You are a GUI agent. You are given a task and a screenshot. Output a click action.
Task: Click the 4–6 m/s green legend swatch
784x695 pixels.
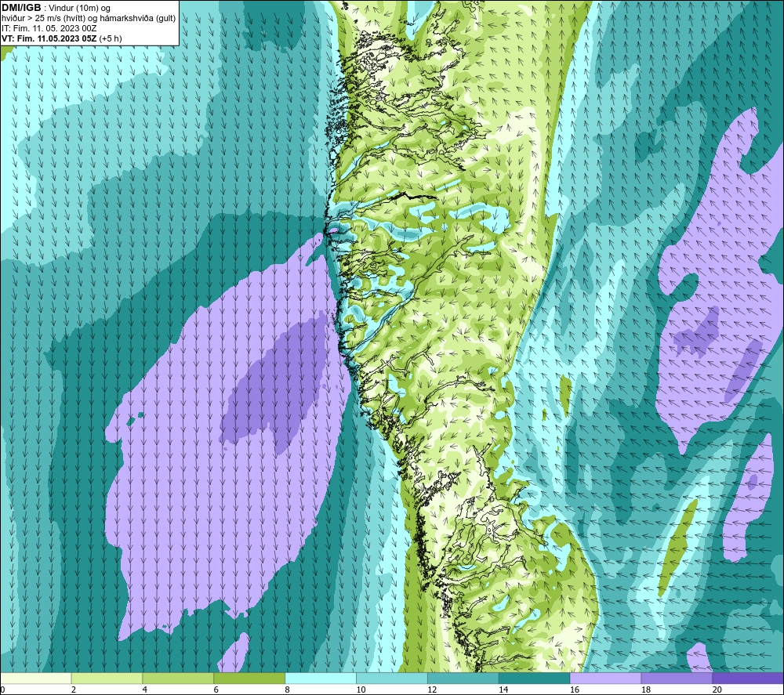click(x=178, y=679)
